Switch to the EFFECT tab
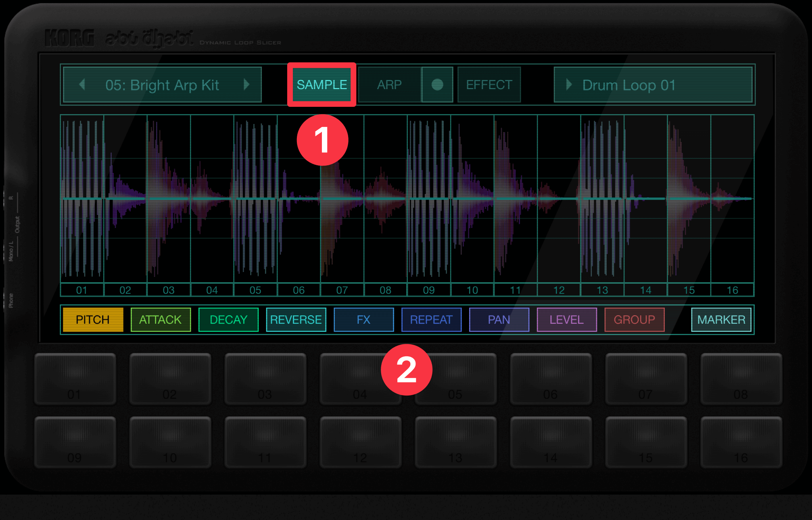The height and width of the screenshot is (520, 812). click(x=489, y=85)
